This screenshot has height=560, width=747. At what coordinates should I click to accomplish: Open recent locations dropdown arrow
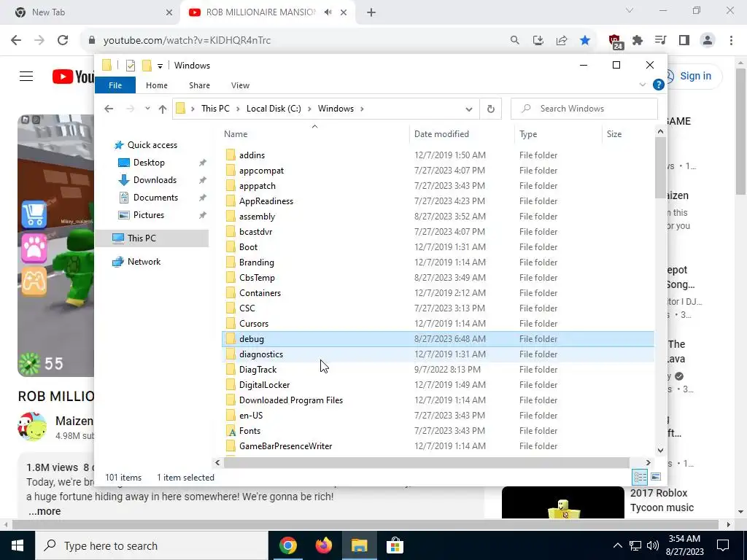[147, 109]
